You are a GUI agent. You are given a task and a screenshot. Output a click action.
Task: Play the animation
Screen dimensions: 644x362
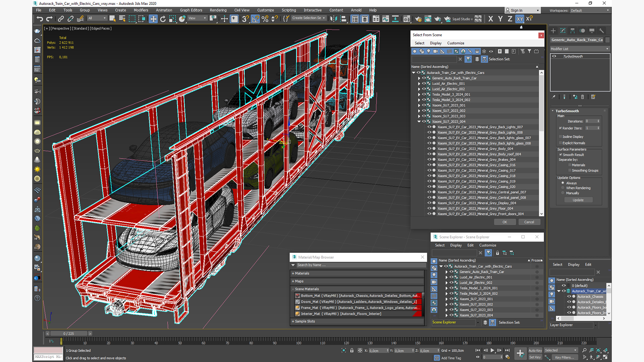[x=492, y=350]
